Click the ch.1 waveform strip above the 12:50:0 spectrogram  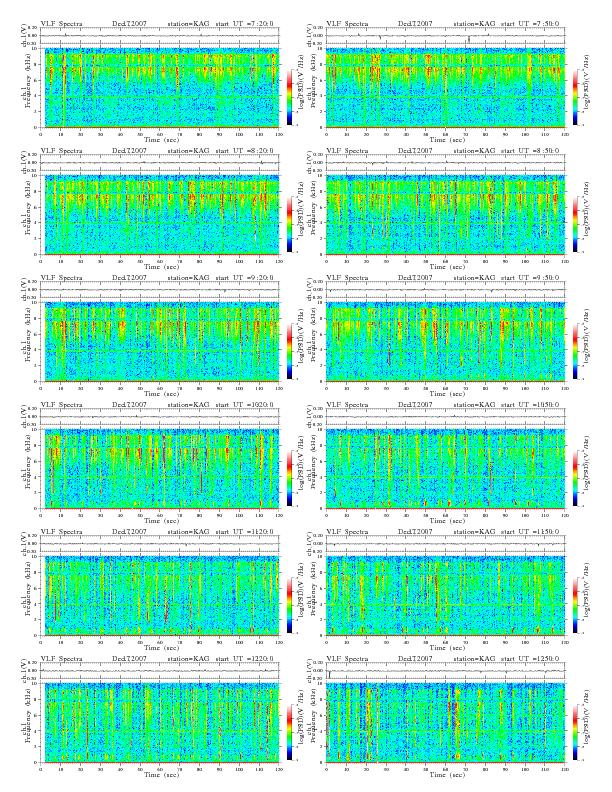point(446,671)
